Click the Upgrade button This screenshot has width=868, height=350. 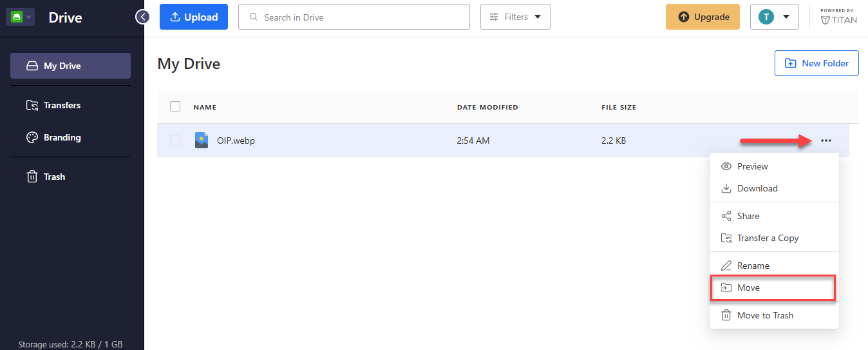pos(704,17)
